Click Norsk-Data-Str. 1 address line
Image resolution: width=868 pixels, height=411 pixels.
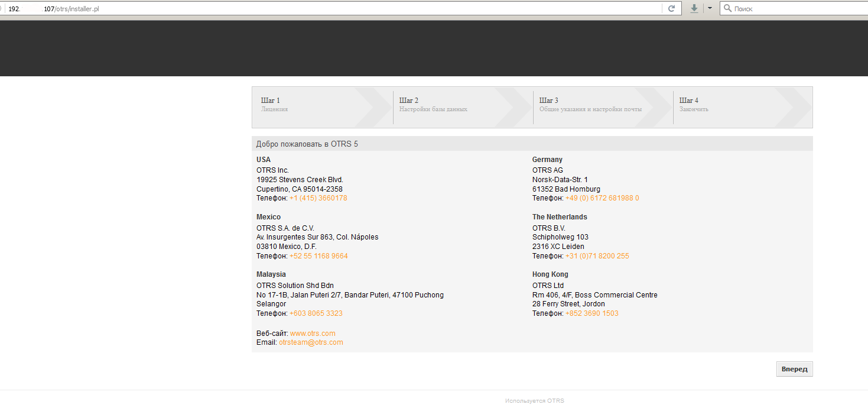point(560,180)
